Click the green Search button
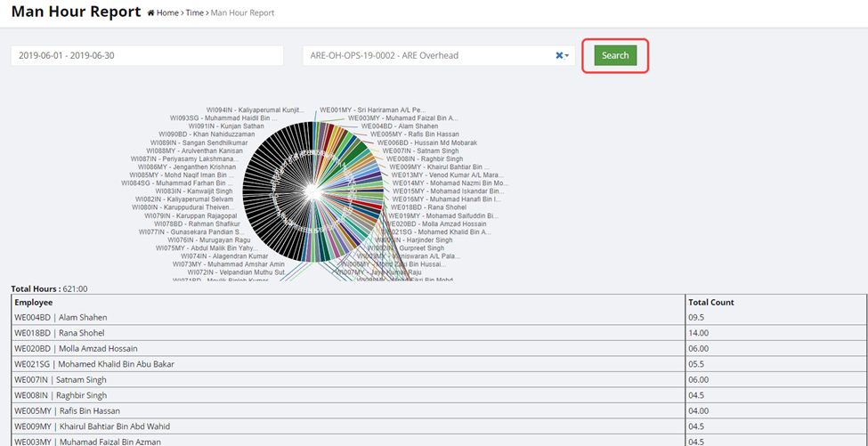The width and height of the screenshot is (868, 446). point(614,55)
